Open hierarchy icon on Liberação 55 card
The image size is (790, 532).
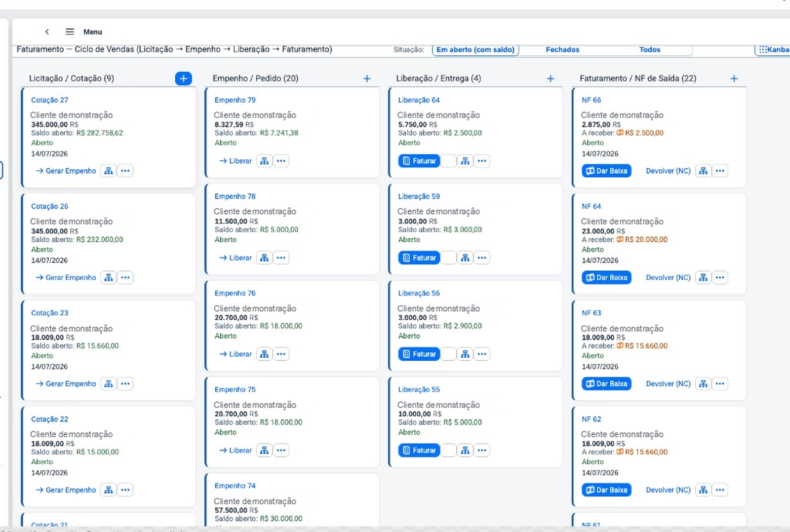point(465,450)
